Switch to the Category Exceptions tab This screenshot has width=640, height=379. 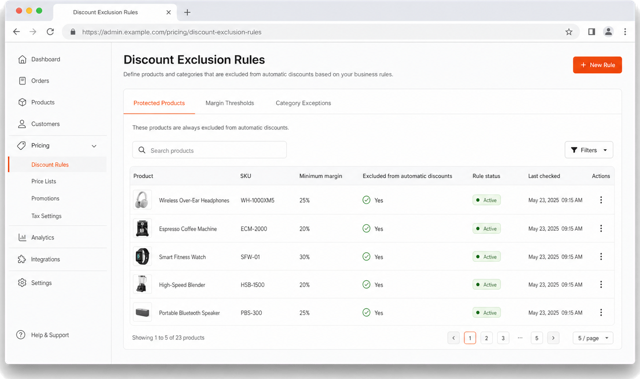coord(303,103)
